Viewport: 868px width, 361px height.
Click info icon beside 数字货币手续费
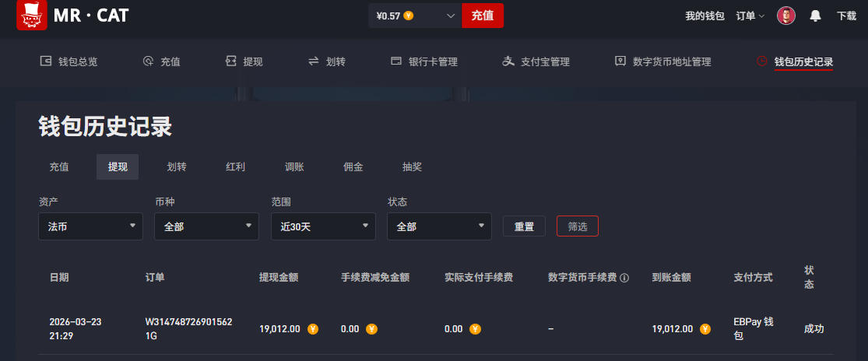(x=624, y=278)
